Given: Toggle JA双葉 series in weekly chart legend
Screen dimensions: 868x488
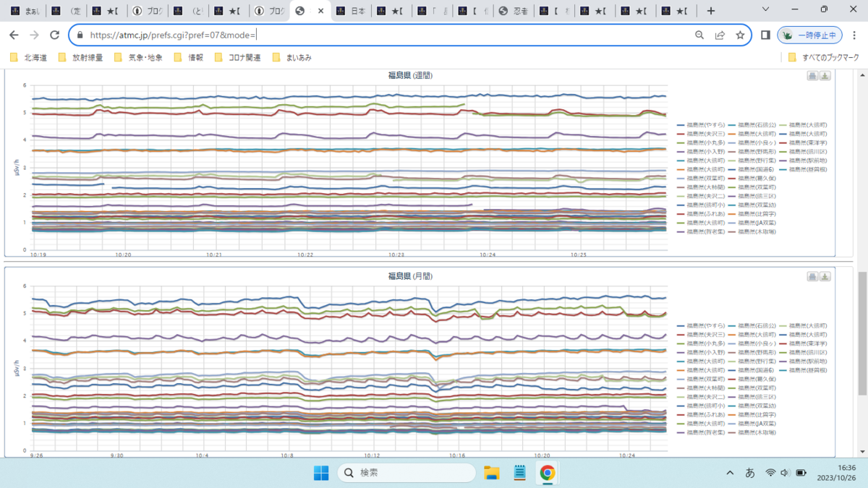Looking at the screenshot, I should point(752,223).
